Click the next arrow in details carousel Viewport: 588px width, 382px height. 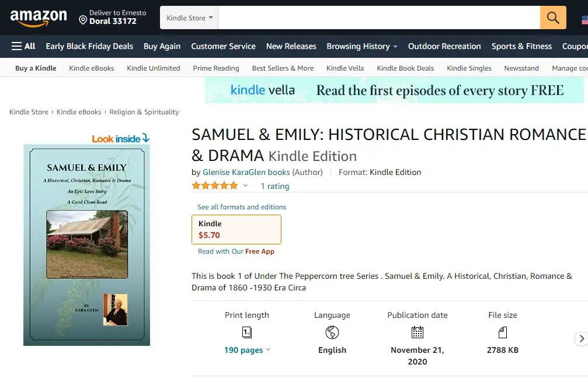pos(581,338)
